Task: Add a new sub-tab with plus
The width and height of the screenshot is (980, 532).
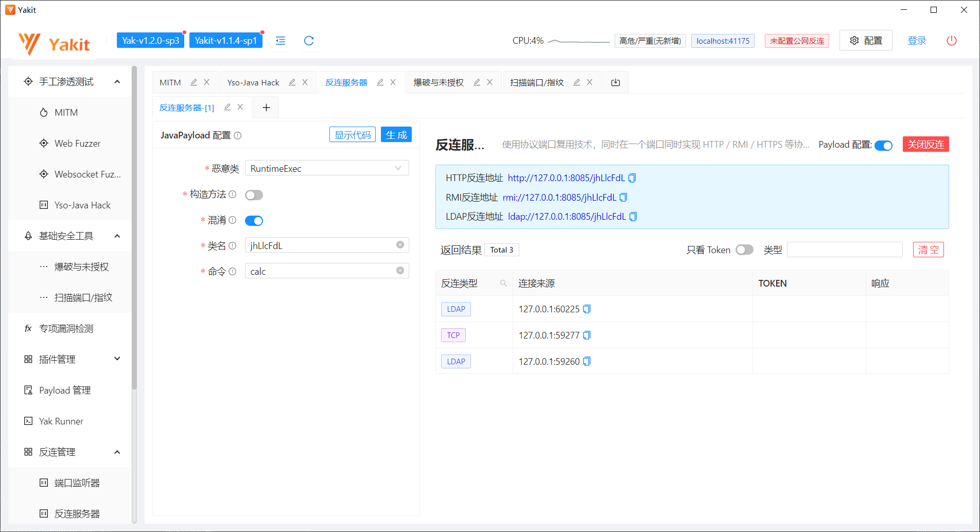Action: (x=266, y=108)
